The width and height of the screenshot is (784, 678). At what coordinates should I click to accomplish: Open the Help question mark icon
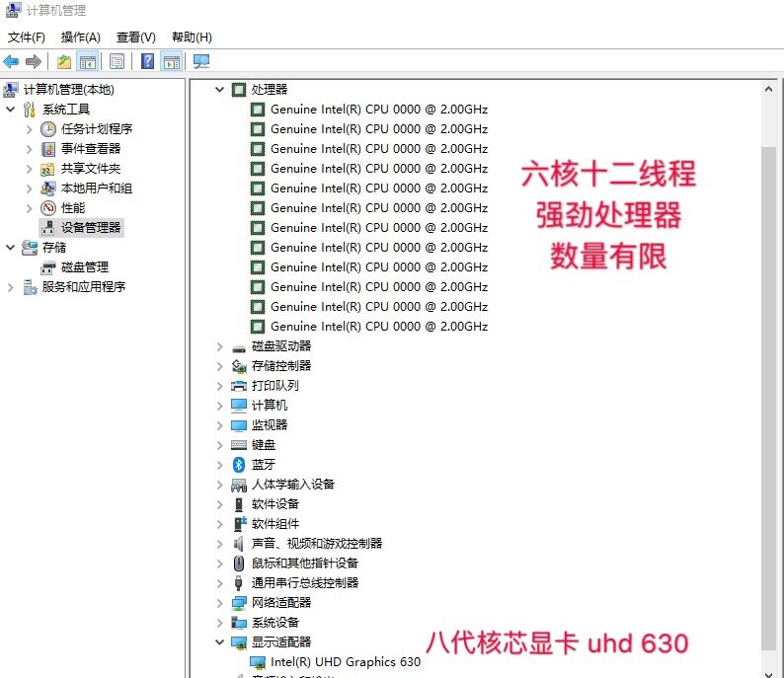147,61
